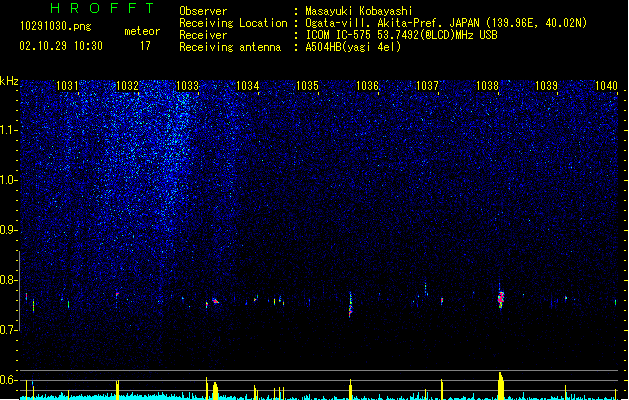Viewport: 629px width, 400px height.
Task: Click the 1039 time axis label
Action: tap(546, 85)
